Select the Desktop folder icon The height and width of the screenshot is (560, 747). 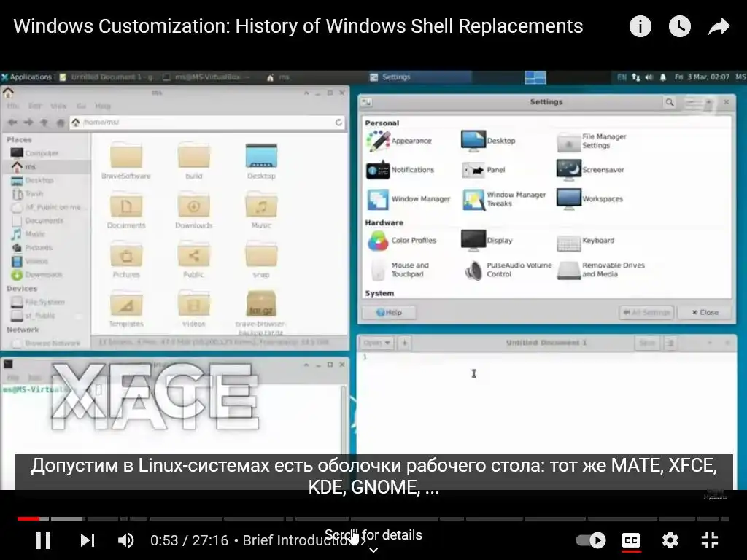pyautogui.click(x=261, y=161)
